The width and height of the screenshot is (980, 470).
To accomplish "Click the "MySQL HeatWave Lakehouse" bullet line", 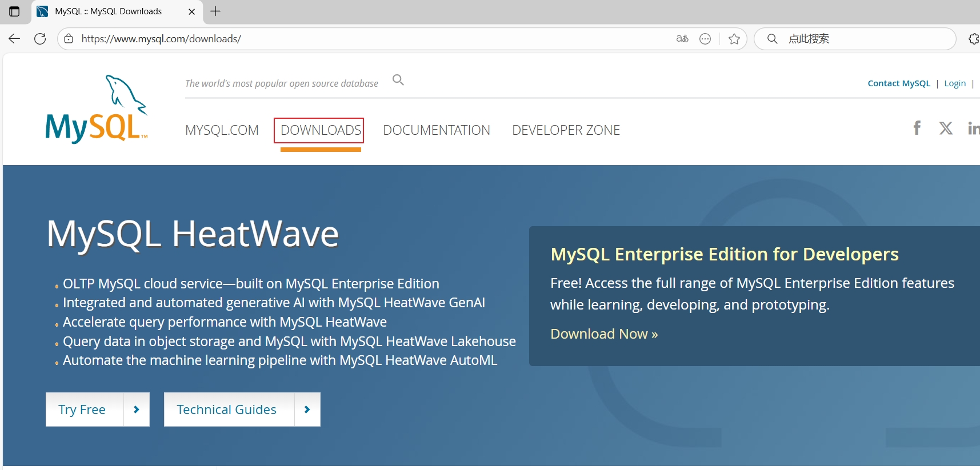I will click(289, 342).
